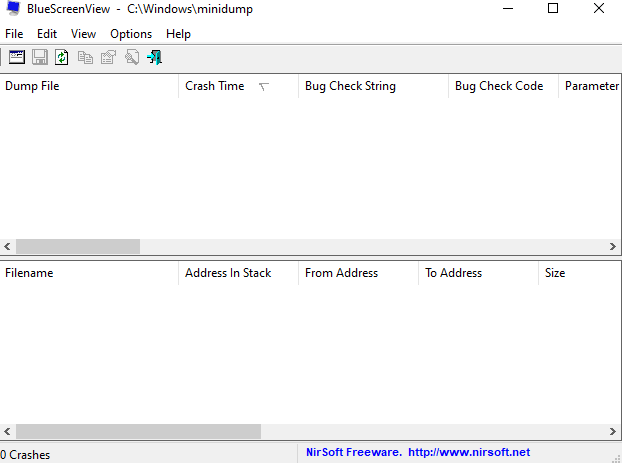Sort by the Size column header
Image resolution: width=622 pixels, height=463 pixels.
(580, 273)
